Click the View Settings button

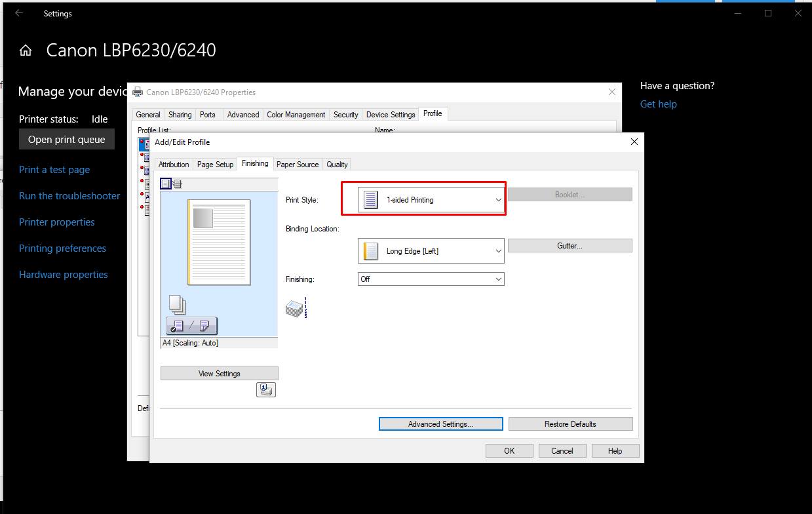click(219, 374)
